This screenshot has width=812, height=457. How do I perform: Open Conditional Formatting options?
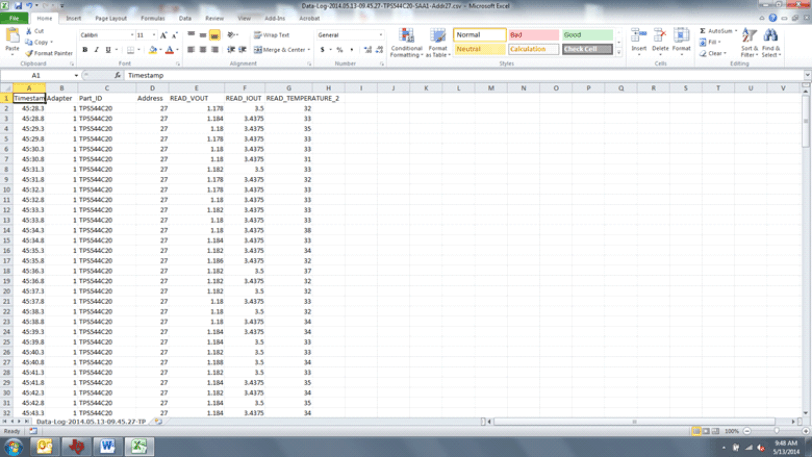pos(406,42)
